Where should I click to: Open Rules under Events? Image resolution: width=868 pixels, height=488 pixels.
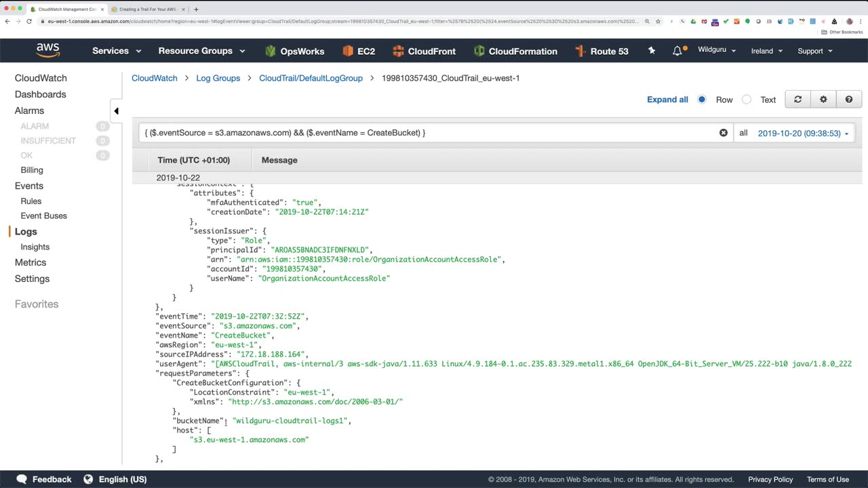coord(31,201)
